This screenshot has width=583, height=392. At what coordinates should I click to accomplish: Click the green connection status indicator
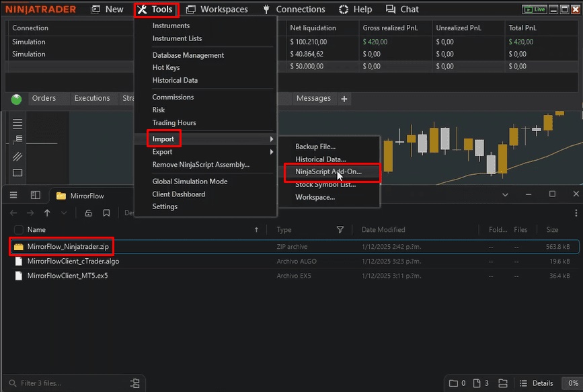click(17, 99)
